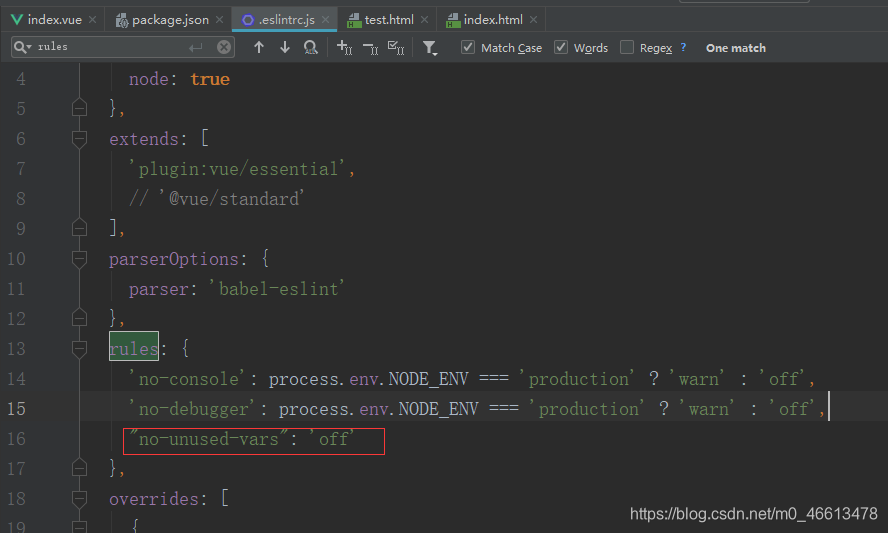Click the 'true' value on line 4

[x=210, y=79]
